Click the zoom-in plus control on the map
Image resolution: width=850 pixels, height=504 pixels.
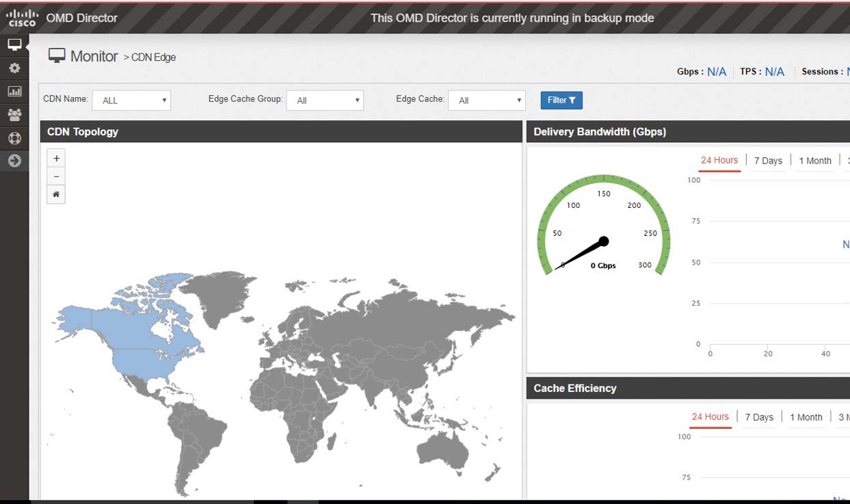click(56, 158)
